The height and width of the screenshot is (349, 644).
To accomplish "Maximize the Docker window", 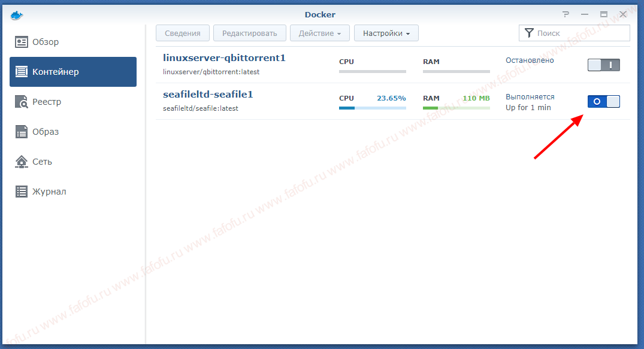I will click(604, 14).
